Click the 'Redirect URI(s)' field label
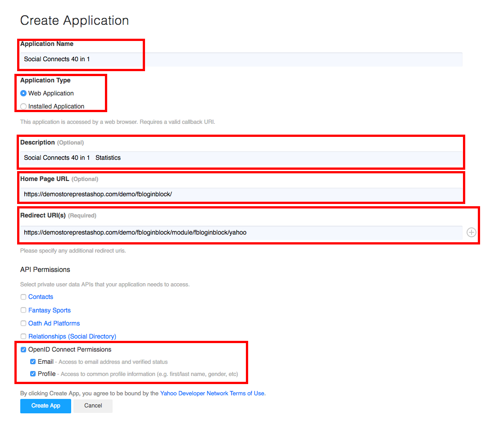Image resolution: width=499 pixels, height=448 pixels. [x=43, y=215]
